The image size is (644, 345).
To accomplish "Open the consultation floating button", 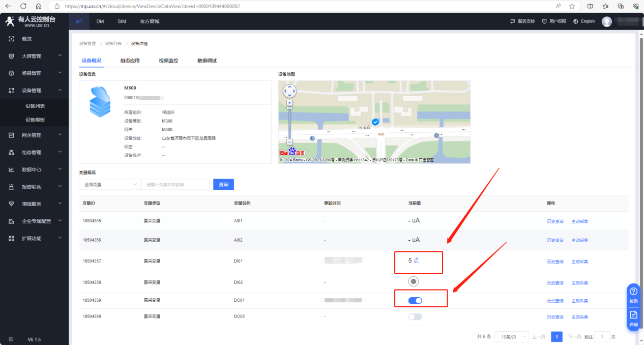I will tap(633, 319).
